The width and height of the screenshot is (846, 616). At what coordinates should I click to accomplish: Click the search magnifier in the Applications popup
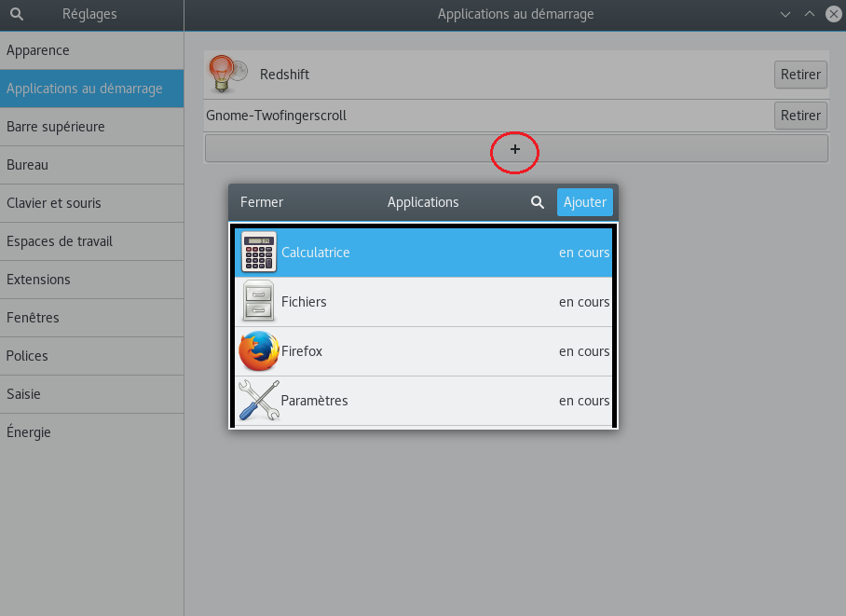tap(537, 202)
